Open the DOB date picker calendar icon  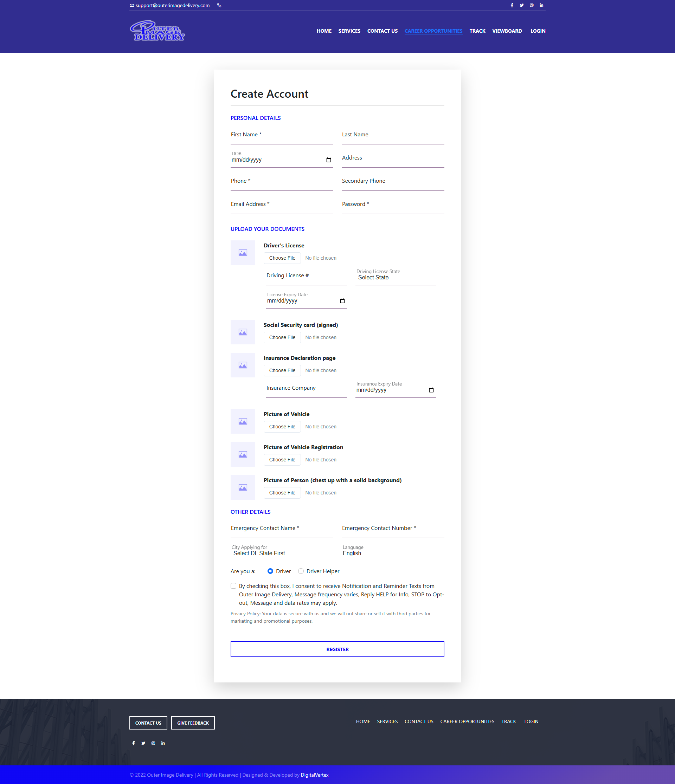pyautogui.click(x=328, y=160)
